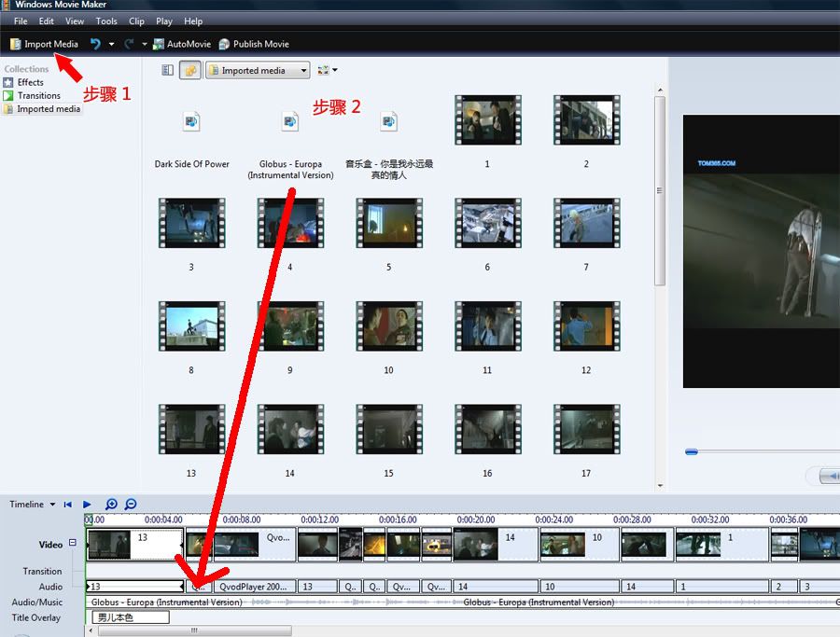This screenshot has width=840, height=637.
Task: Click the Import Media toolbar button
Action: pyautogui.click(x=44, y=44)
